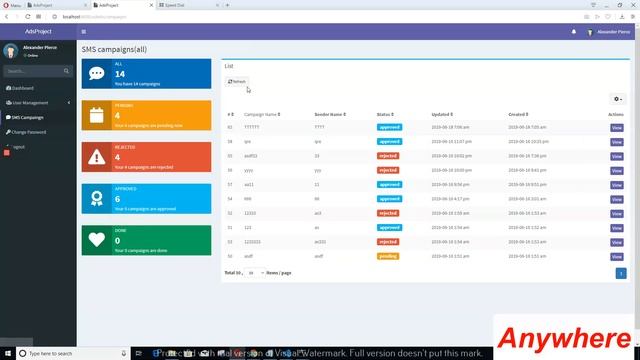Reload the page using the browser reload icon
Viewport: 640px width, 360px height.
pos(27,17)
